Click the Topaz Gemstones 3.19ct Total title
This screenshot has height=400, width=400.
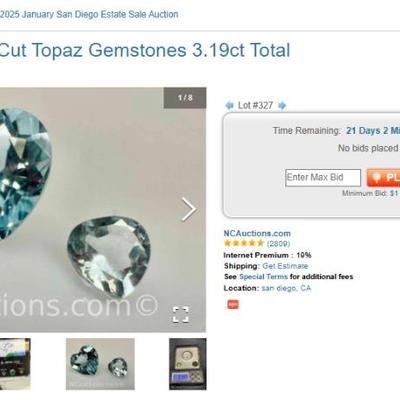tap(144, 50)
